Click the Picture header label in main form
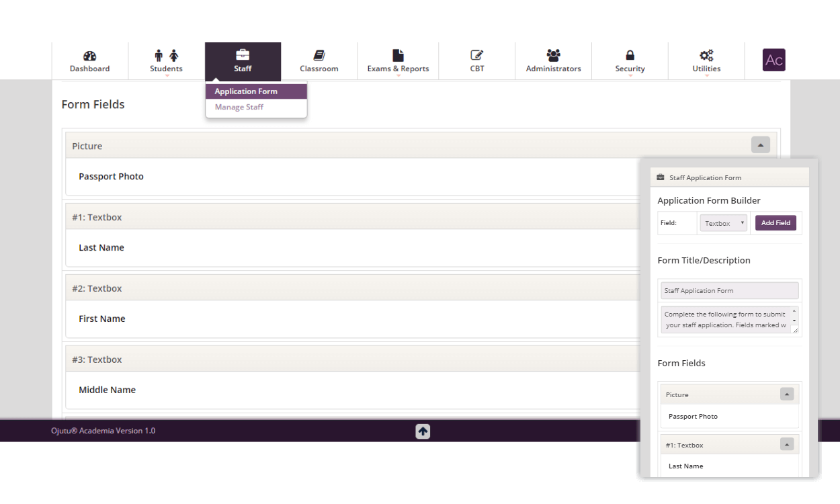840x504 pixels. (x=87, y=146)
